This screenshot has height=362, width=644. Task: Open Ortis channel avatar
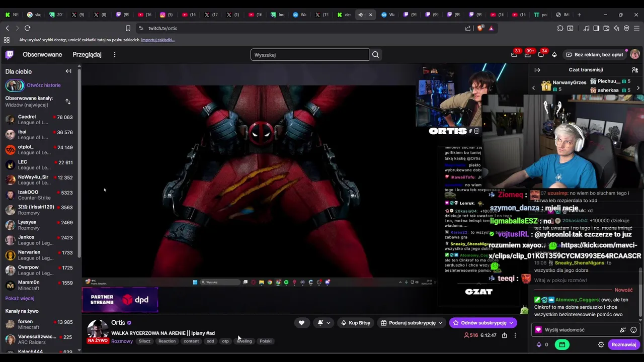pyautogui.click(x=98, y=329)
